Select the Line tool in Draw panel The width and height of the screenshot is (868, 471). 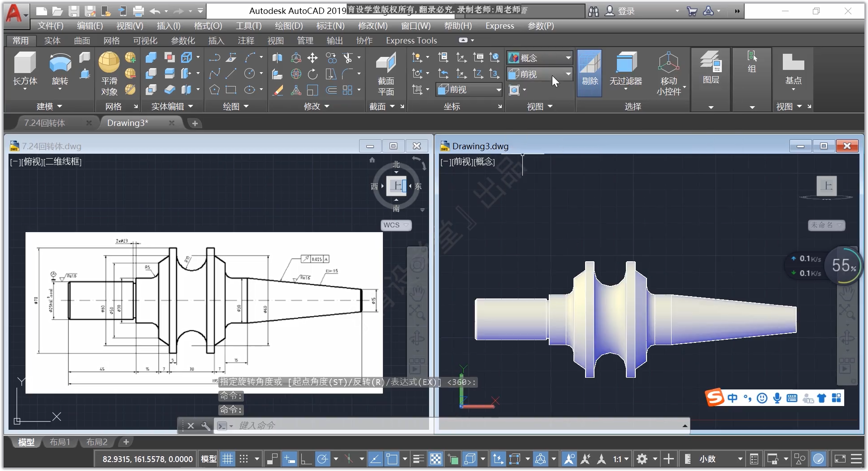(x=231, y=74)
